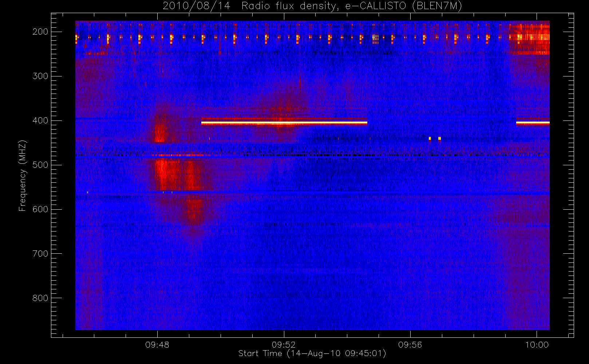This screenshot has height=364, width=589.
Task: Click the 700 frequency tick label
Action: [40, 254]
